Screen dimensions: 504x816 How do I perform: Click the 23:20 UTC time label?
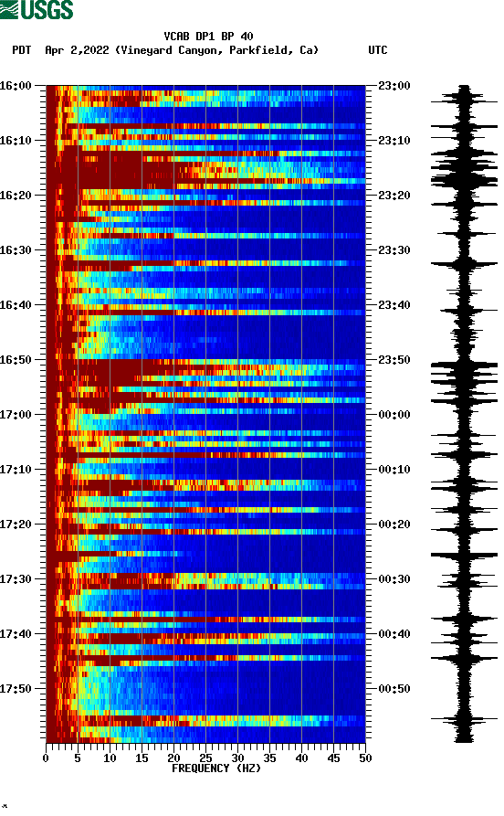point(394,196)
